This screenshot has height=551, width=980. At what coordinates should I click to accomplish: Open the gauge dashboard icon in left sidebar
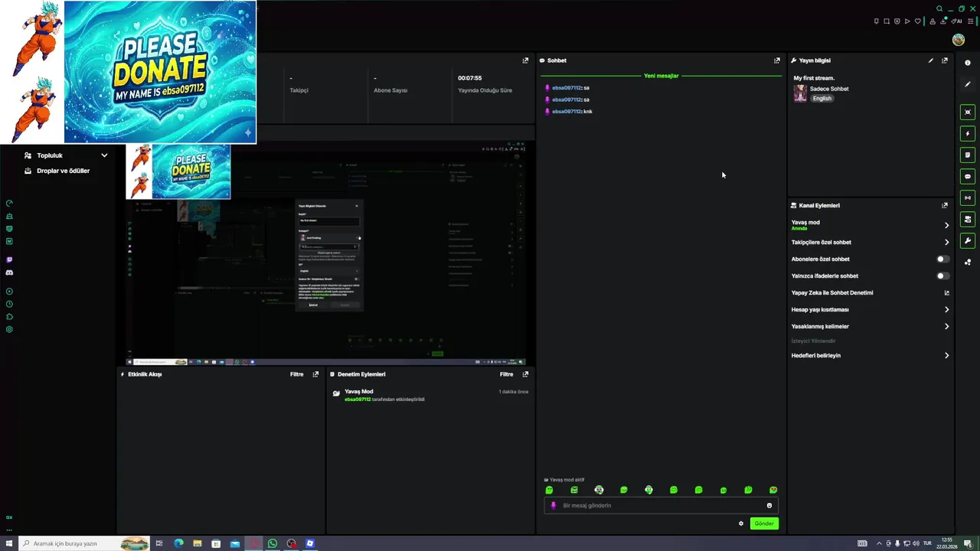point(9,204)
